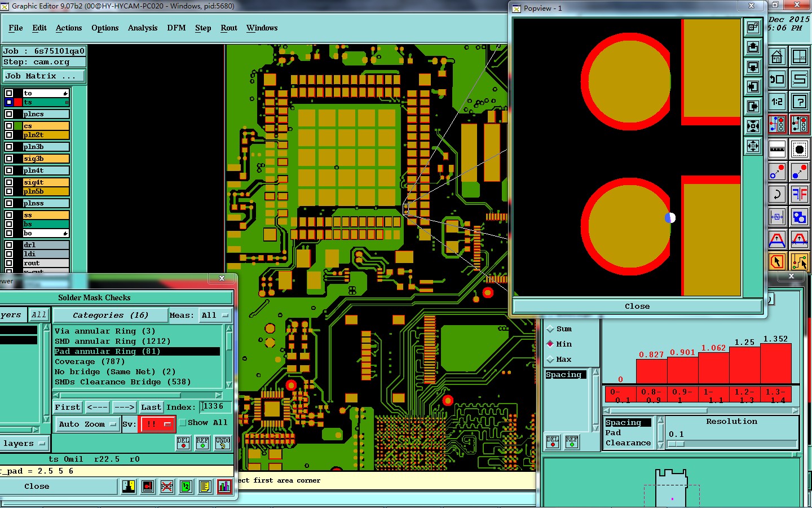Screen dimensions: 812x508
Task: Adjust the Resolution slider
Action: tap(731, 444)
